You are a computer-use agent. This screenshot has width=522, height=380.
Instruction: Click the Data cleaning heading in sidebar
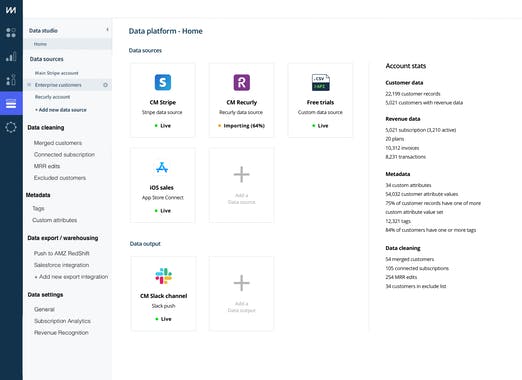coord(46,128)
